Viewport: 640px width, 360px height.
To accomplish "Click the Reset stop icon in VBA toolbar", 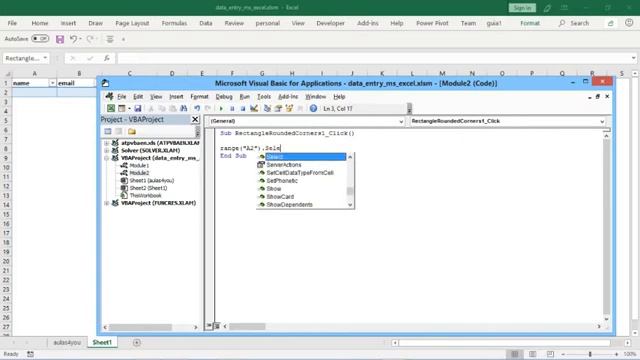I will click(243, 109).
